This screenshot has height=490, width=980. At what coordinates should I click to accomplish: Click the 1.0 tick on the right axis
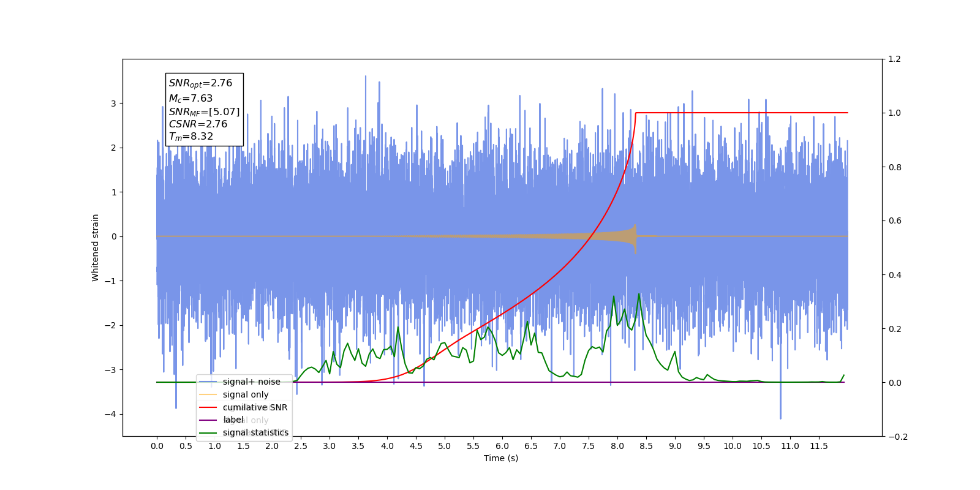(895, 113)
